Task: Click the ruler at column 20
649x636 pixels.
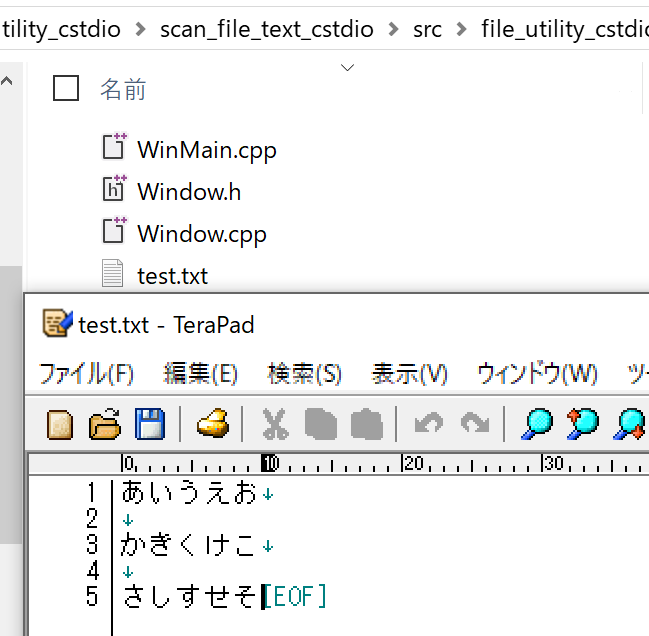Action: click(412, 463)
